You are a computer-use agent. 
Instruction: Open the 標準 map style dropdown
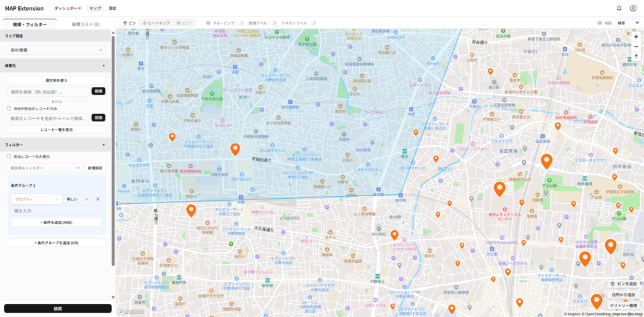(627, 23)
